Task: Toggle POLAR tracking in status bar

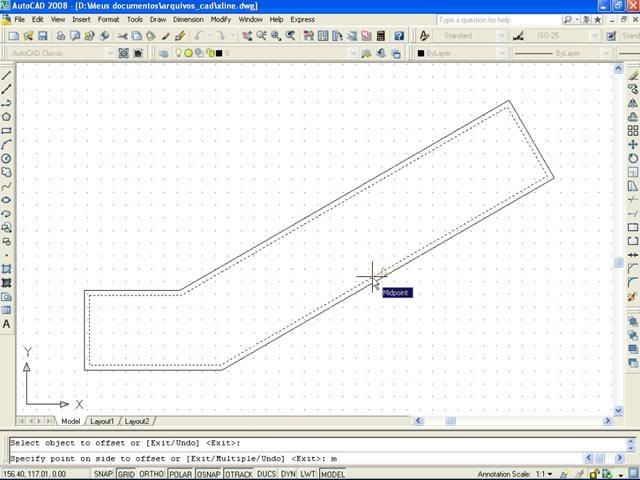Action: [180, 474]
